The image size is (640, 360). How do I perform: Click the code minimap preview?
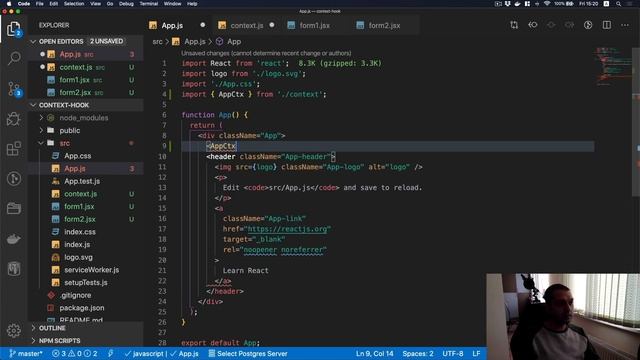tap(613, 67)
